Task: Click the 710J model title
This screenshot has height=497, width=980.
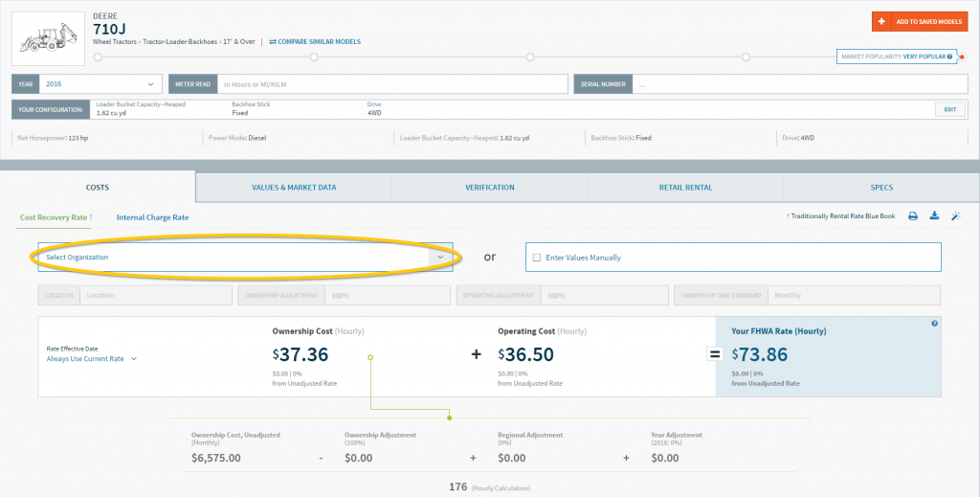Action: [x=109, y=30]
